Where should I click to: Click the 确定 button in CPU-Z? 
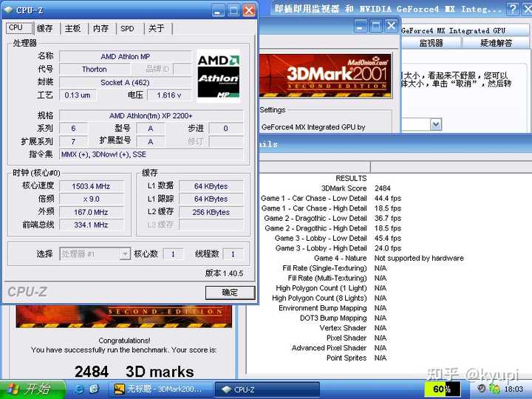point(230,293)
